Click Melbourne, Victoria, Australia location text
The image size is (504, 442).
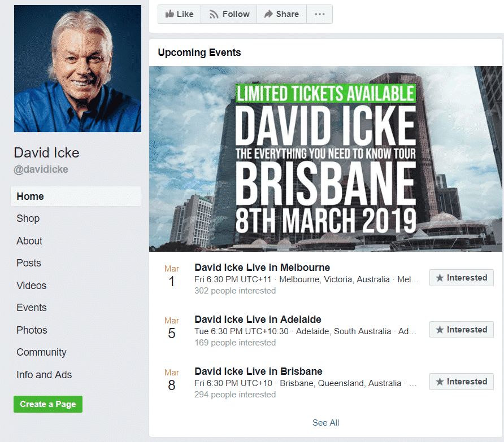tap(334, 279)
